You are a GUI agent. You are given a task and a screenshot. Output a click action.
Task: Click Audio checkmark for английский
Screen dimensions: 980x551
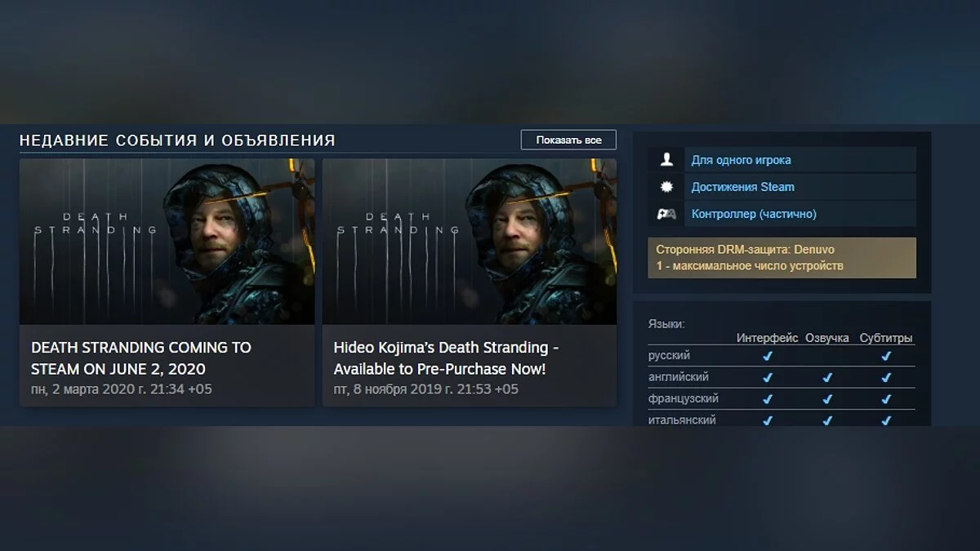coord(826,378)
